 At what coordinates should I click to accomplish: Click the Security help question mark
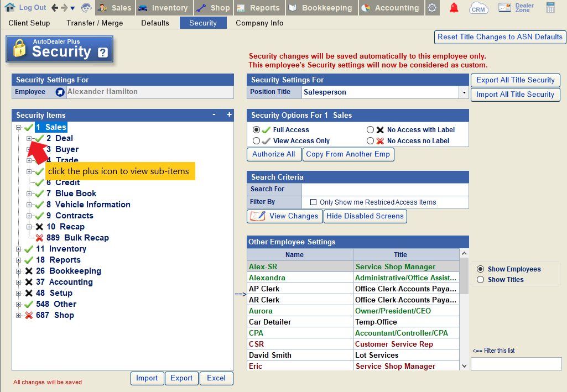(x=103, y=53)
